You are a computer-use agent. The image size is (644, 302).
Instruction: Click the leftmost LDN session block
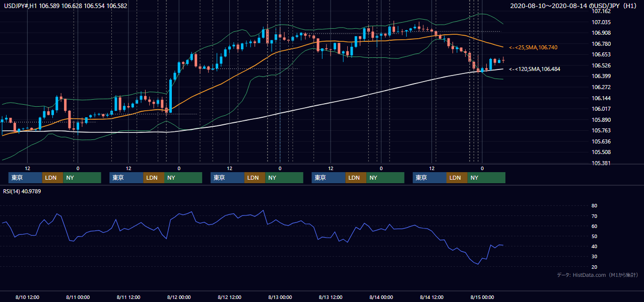point(52,178)
